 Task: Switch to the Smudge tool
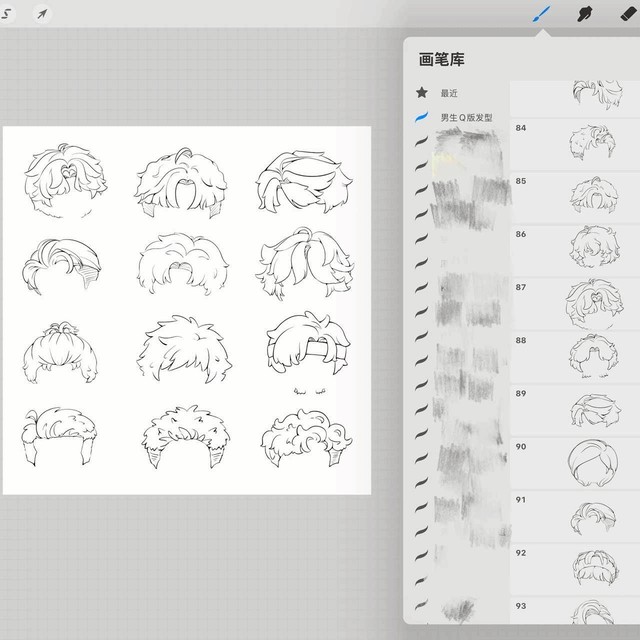click(x=584, y=14)
